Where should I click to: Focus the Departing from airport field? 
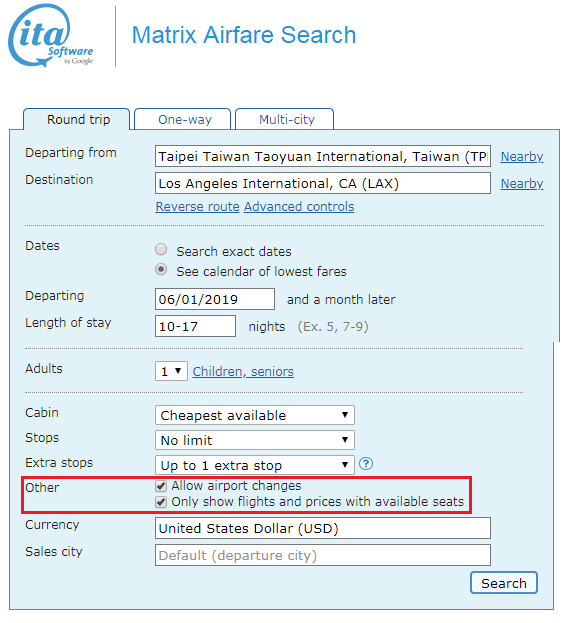coord(323,156)
